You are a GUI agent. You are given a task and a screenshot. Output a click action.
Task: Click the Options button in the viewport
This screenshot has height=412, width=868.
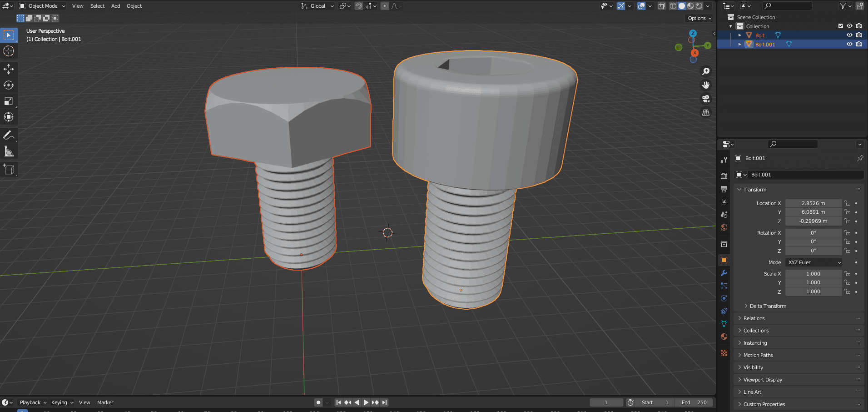[x=699, y=18]
